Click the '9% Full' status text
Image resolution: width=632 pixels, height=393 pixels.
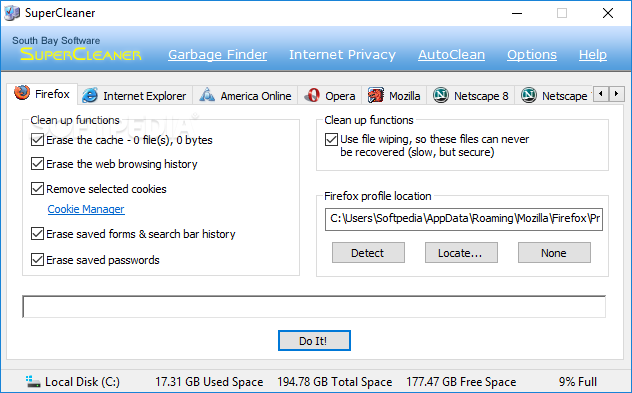578,382
